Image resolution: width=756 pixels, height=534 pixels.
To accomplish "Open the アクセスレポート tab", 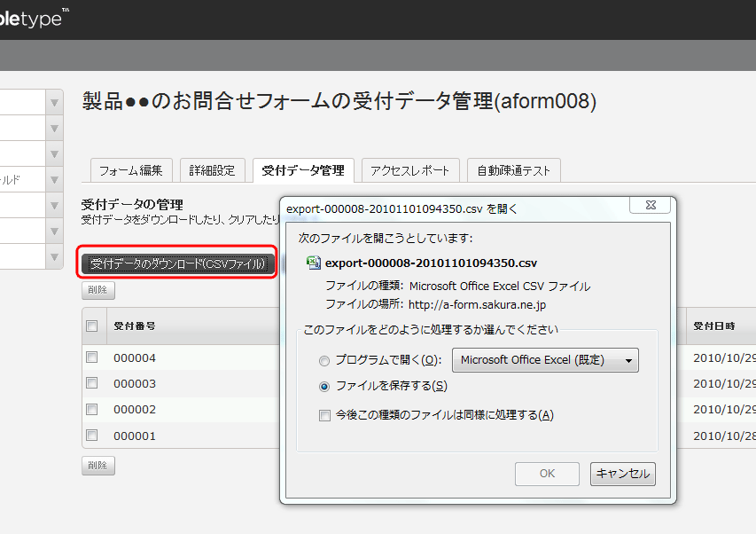I will [409, 169].
